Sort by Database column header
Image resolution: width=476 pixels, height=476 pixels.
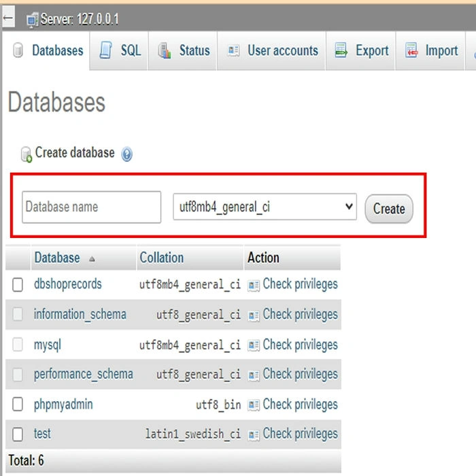tap(57, 258)
